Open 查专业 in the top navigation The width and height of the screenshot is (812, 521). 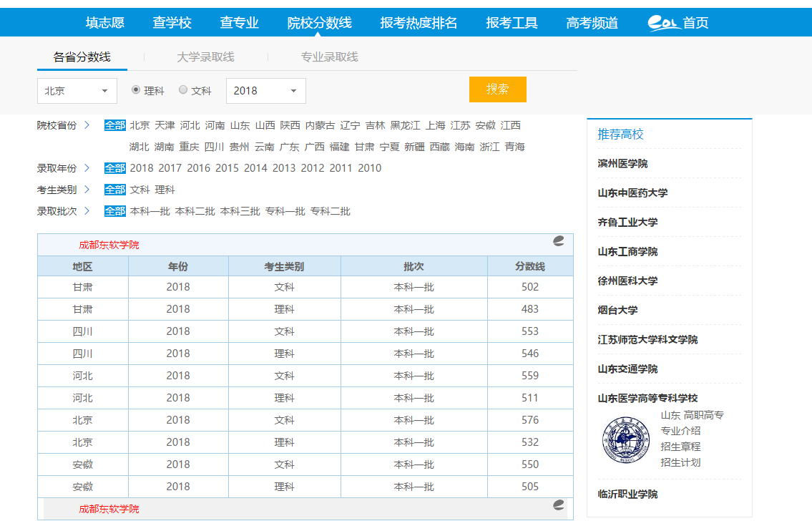point(239,23)
